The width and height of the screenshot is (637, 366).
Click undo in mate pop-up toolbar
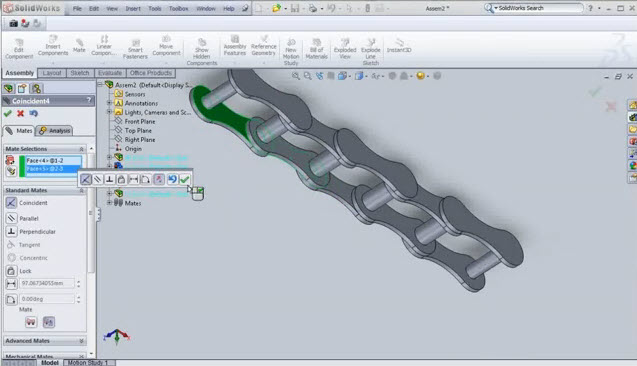[172, 179]
